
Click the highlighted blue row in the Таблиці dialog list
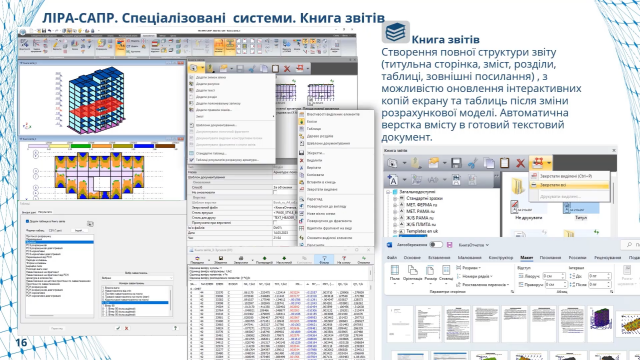click(x=60, y=242)
